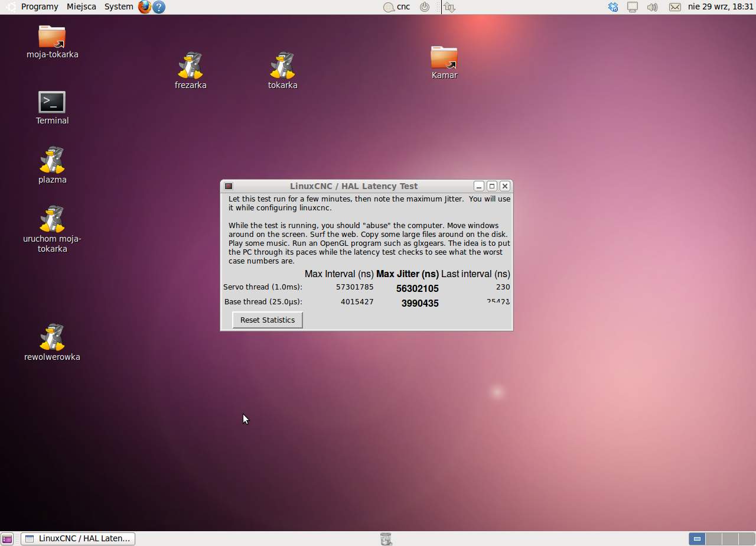Open Firefox from the top panel
This screenshot has width=756, height=546.
point(145,6)
